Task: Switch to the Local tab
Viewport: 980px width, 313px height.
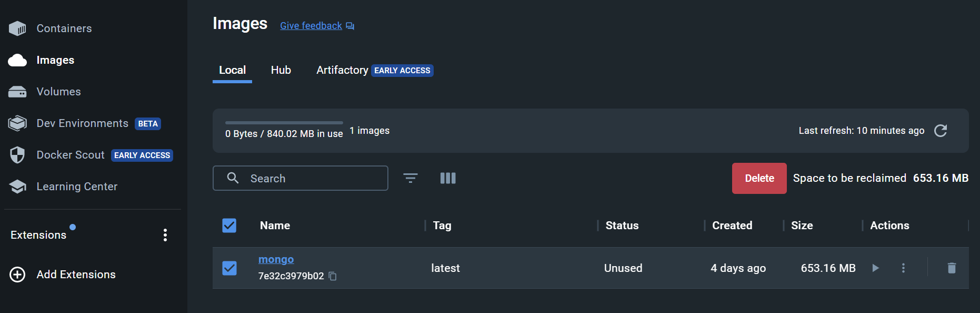Action: 232,70
